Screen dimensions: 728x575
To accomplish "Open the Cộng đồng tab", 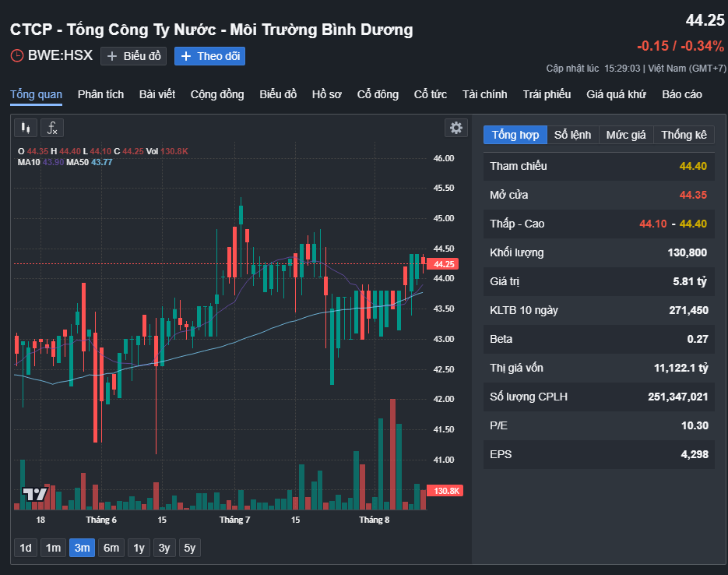I will pos(216,95).
